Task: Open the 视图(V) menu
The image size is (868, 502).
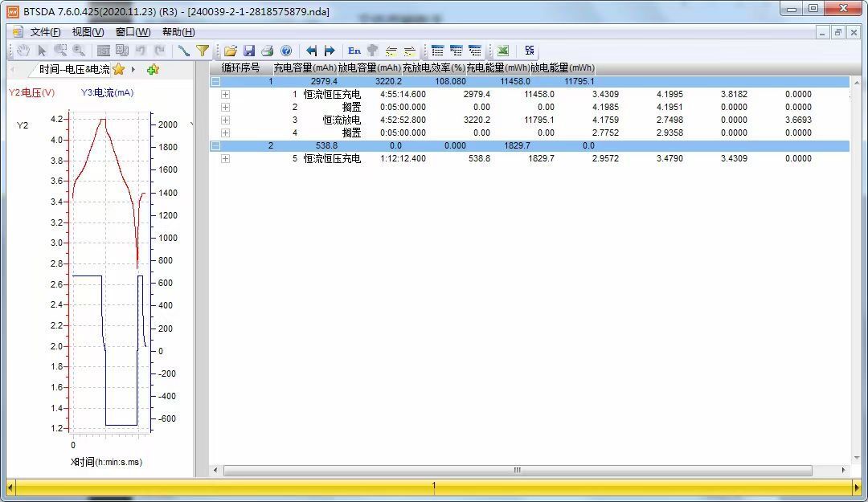Action: pos(88,32)
